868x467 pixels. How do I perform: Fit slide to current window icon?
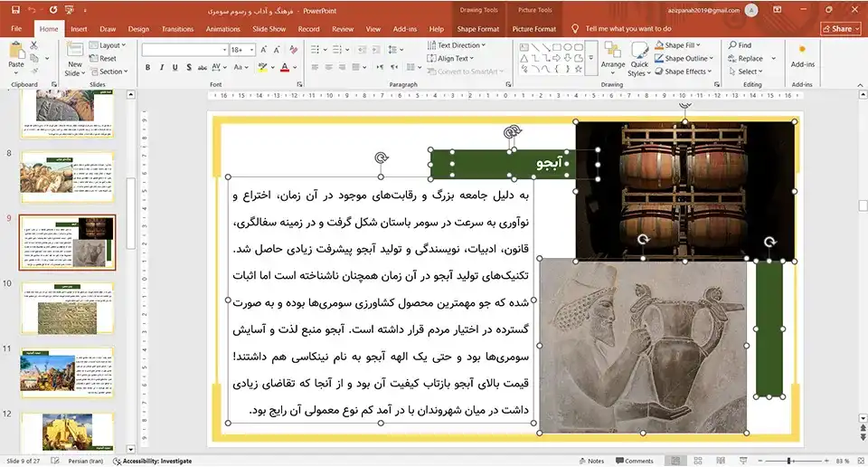pyautogui.click(x=860, y=461)
